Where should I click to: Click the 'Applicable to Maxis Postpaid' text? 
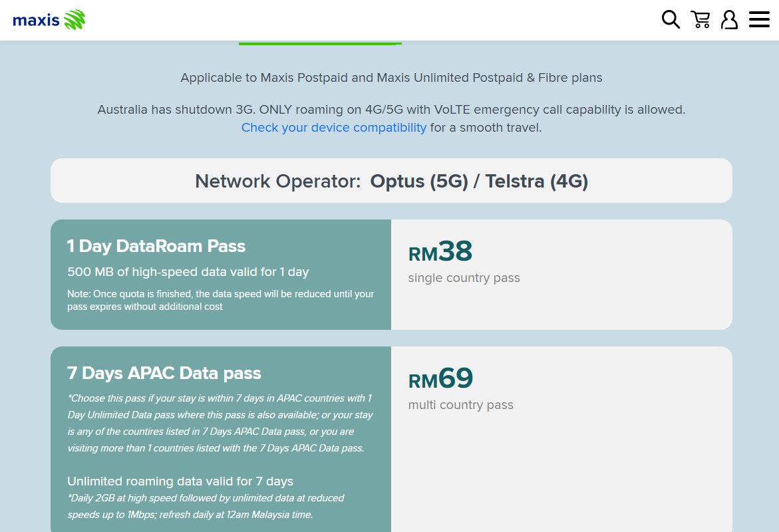click(391, 78)
